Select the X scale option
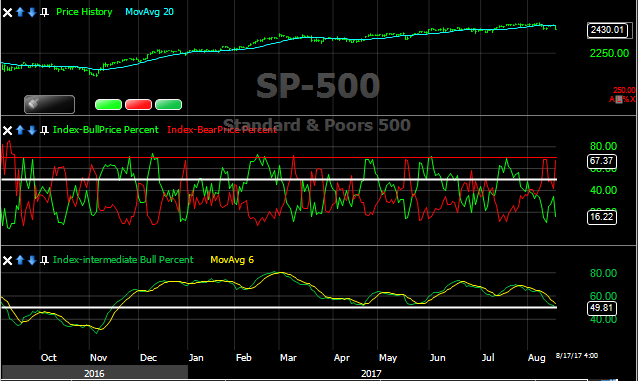 point(632,99)
